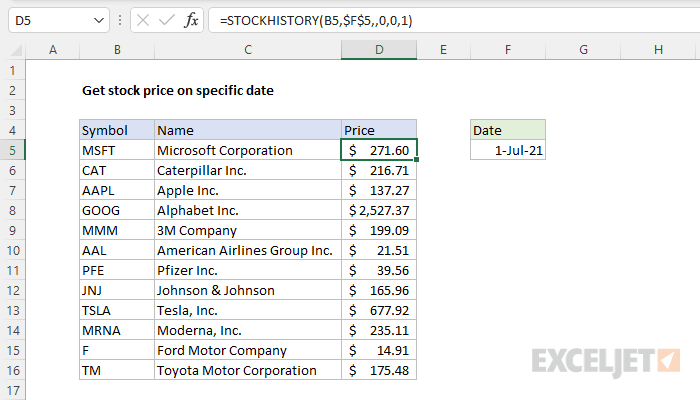Image resolution: width=700 pixels, height=400 pixels.
Task: Select the price cell $199.09
Action: pos(379,230)
